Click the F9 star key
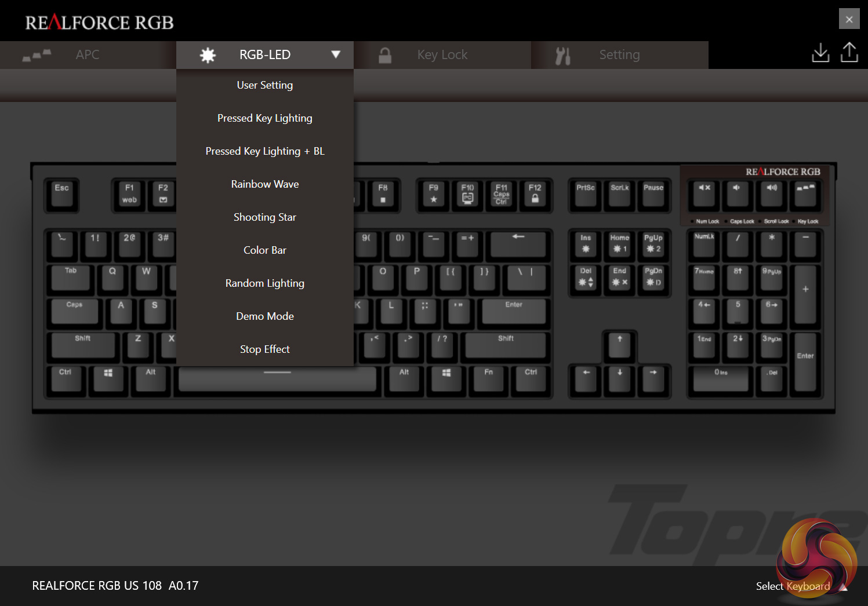 434,195
